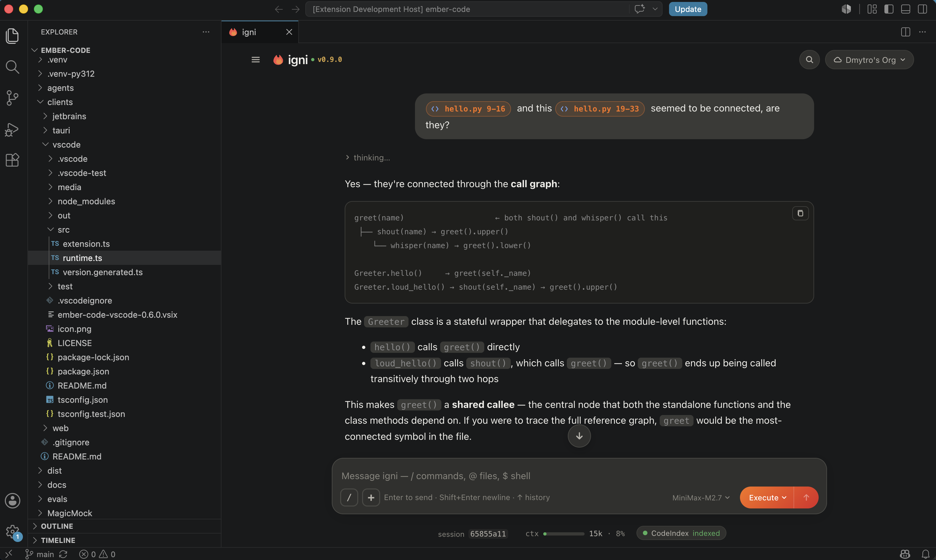Open the chat dropdown chevron in title bar
Viewport: 936px width, 560px height.
coord(655,9)
